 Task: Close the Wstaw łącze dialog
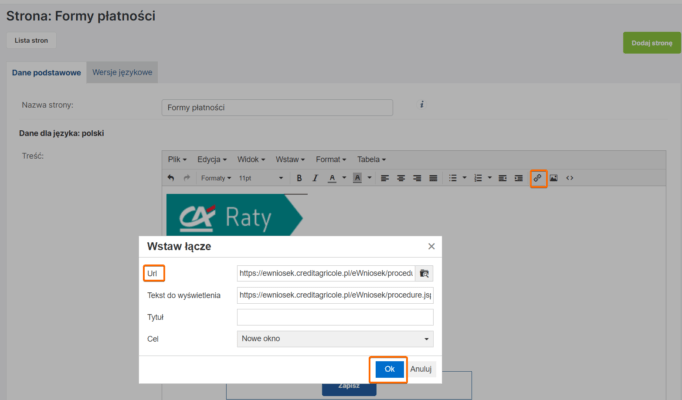(x=432, y=246)
